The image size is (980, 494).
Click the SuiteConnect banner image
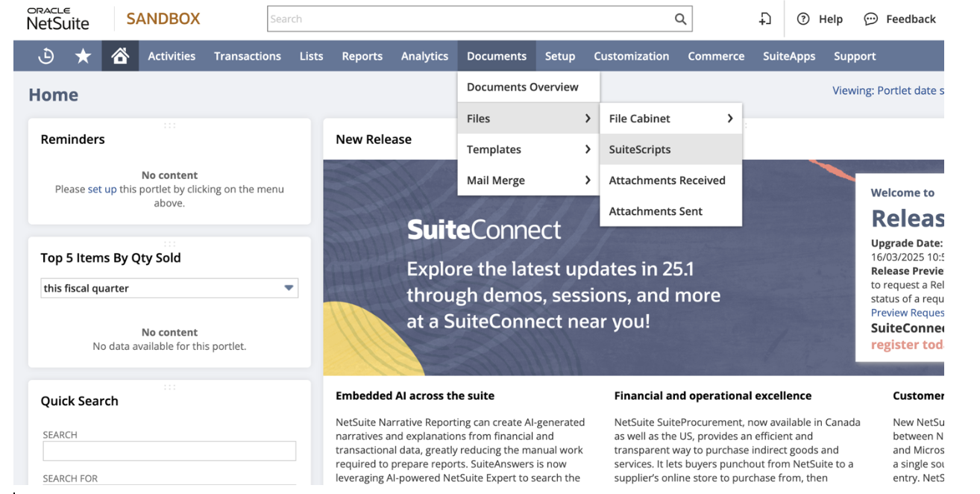589,267
